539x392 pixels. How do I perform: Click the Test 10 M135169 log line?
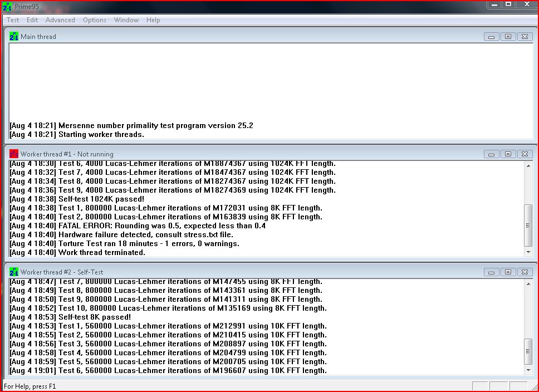tap(168, 308)
